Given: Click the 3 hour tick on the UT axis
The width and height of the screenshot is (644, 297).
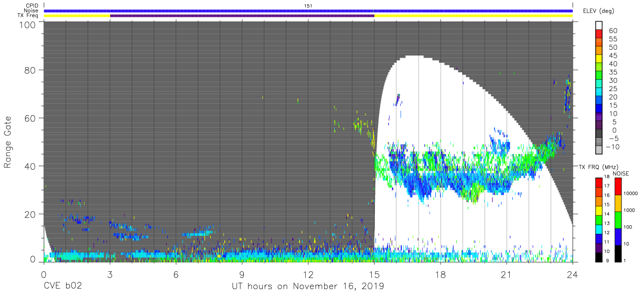Looking at the screenshot, I should (110, 274).
